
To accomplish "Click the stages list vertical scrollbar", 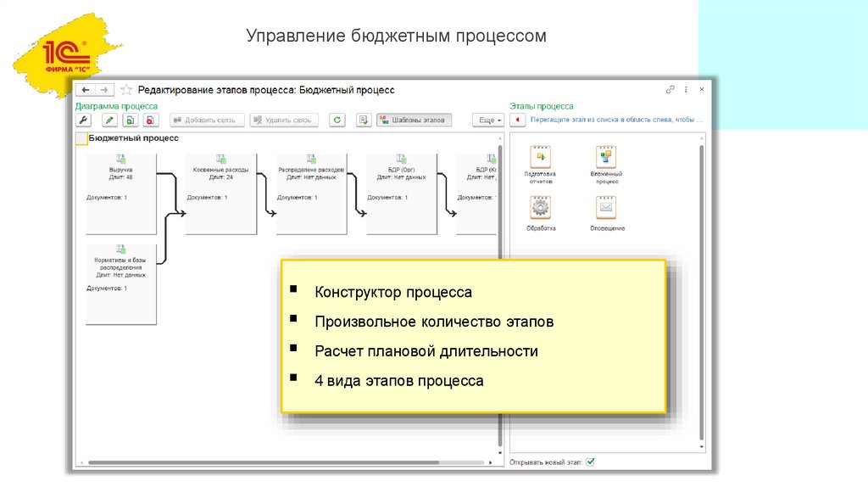I will point(701,293).
